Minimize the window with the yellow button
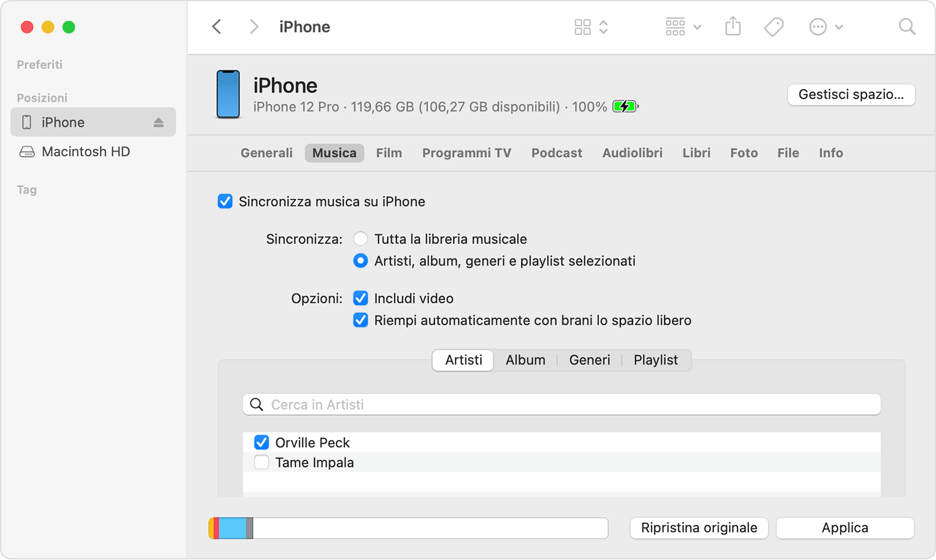 click(48, 27)
